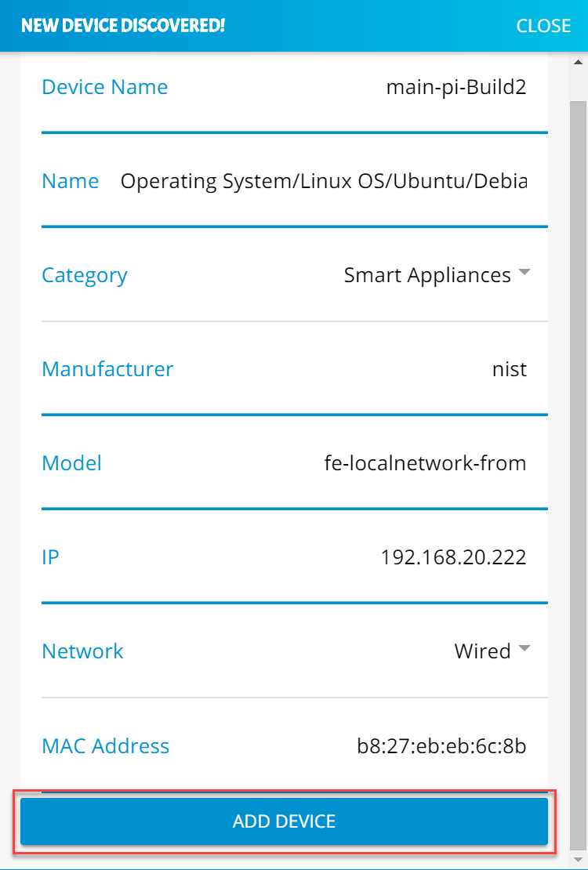Click the Network label
This screenshot has height=870, width=588.
click(83, 651)
